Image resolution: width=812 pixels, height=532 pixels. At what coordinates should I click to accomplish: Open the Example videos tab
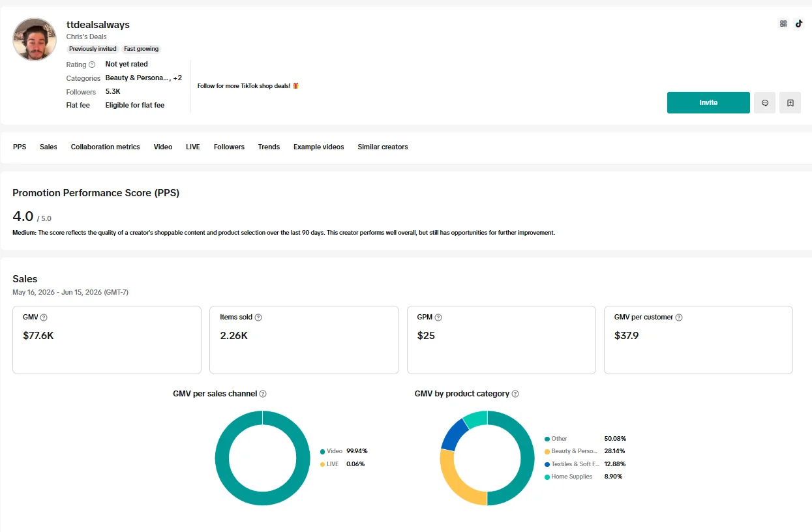pos(319,147)
